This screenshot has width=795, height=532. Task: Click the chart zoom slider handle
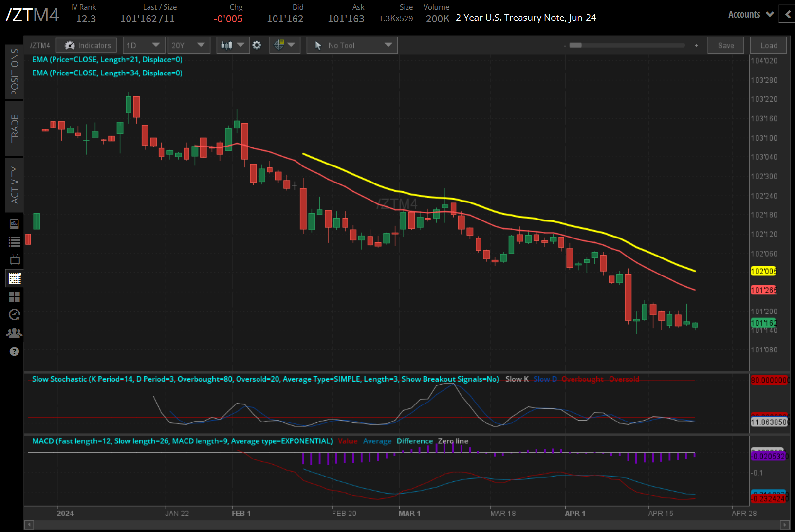[x=575, y=45]
